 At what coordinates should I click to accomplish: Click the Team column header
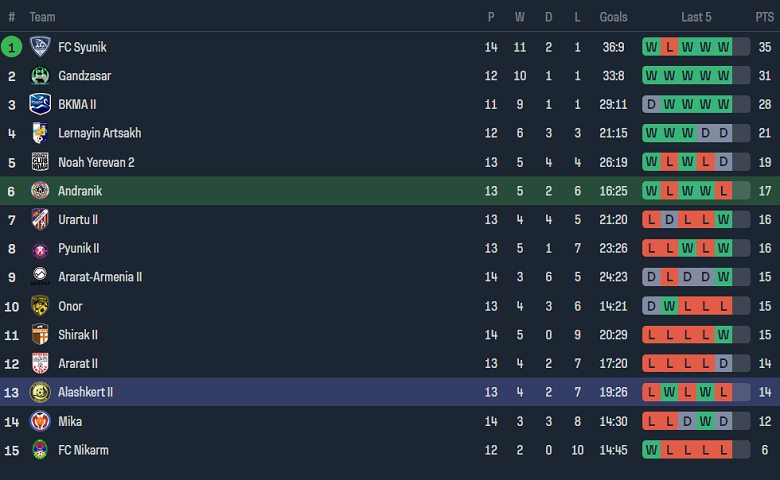43,17
